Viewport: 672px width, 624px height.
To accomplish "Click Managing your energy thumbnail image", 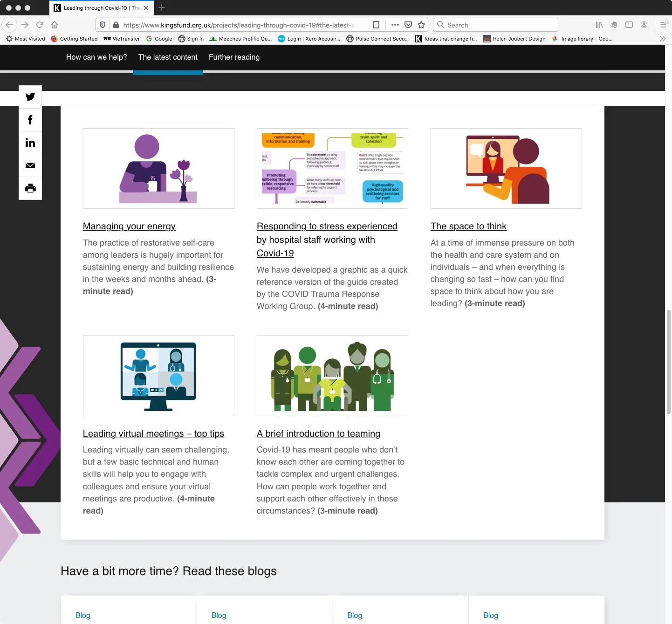I will click(x=158, y=168).
